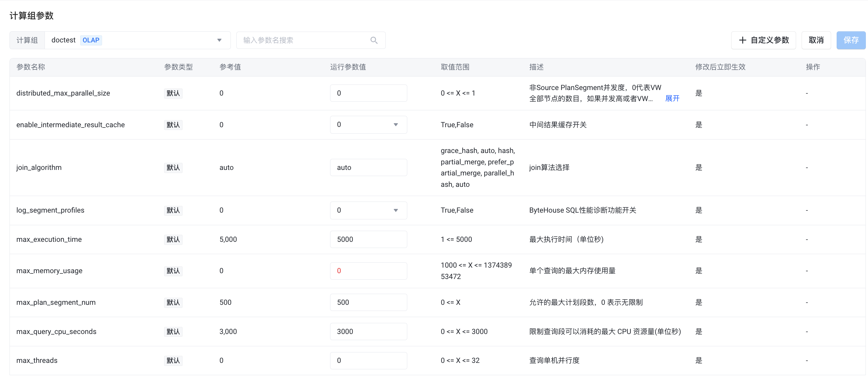Image resolution: width=868 pixels, height=381 pixels.
Task: Click join_algorithm value input field
Action: 368,167
